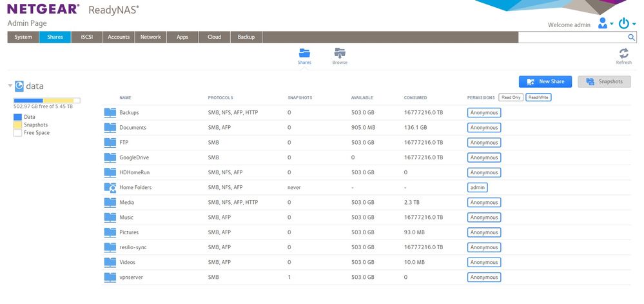Viewport: 644px width, 304px height.
Task: Click the New Share button
Action: (x=545, y=82)
